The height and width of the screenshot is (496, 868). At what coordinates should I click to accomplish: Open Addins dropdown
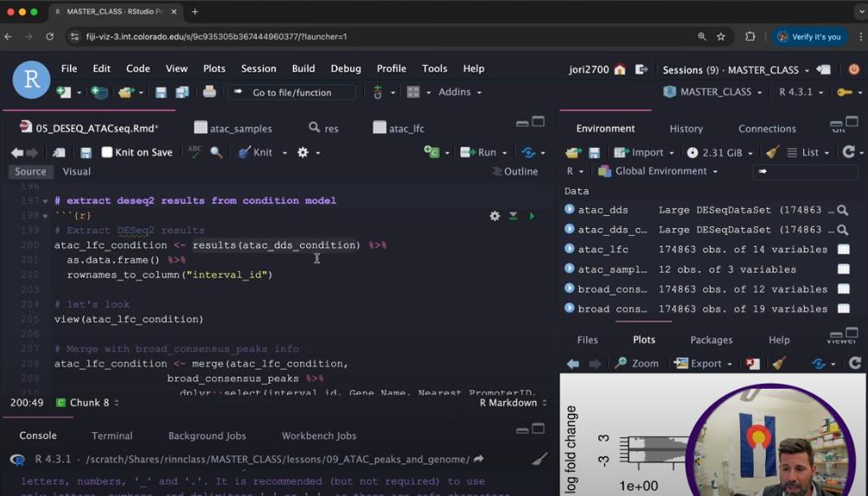(x=459, y=92)
